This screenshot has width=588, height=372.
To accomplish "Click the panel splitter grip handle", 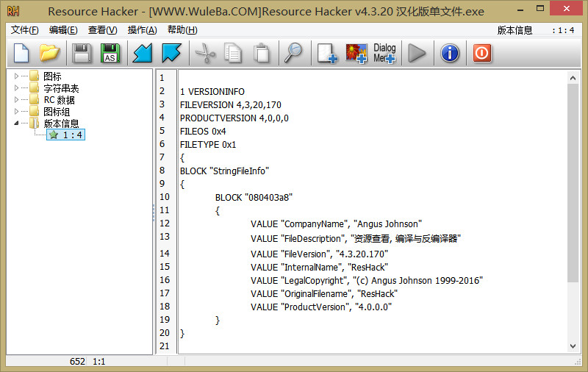I will click(x=154, y=212).
